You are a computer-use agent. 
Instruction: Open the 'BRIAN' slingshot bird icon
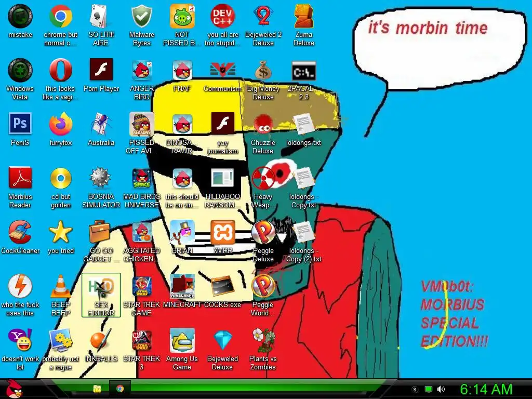(182, 232)
